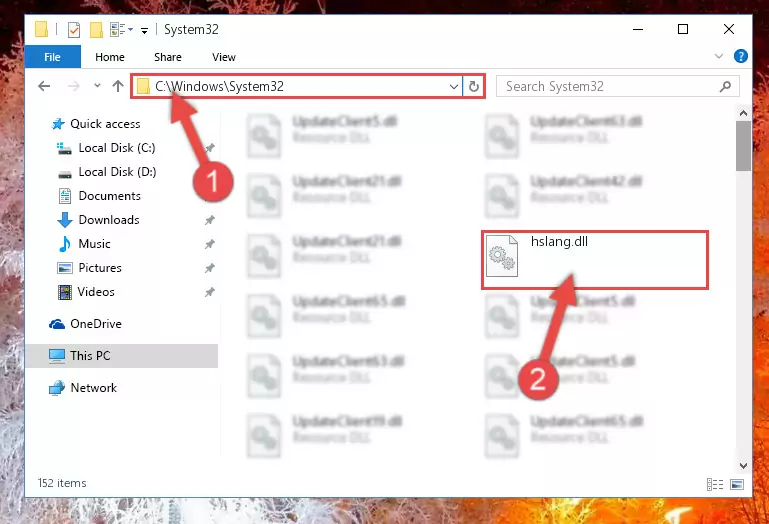Click the 152 items status text

(x=62, y=483)
